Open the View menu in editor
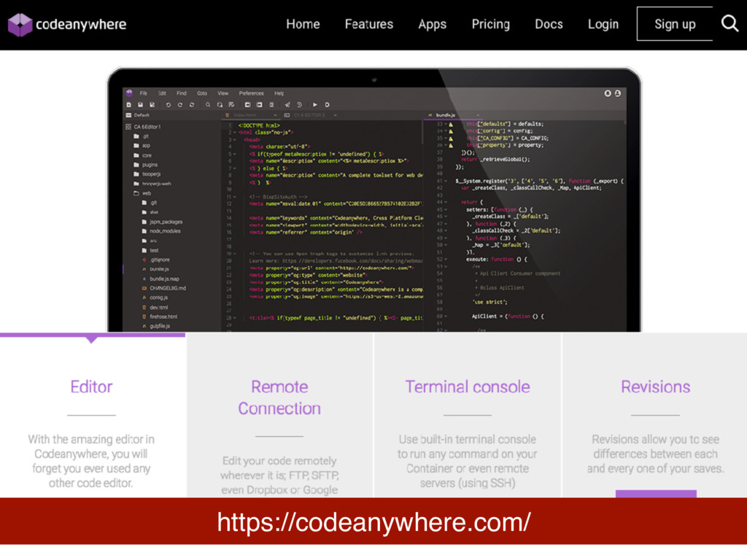 [223, 93]
